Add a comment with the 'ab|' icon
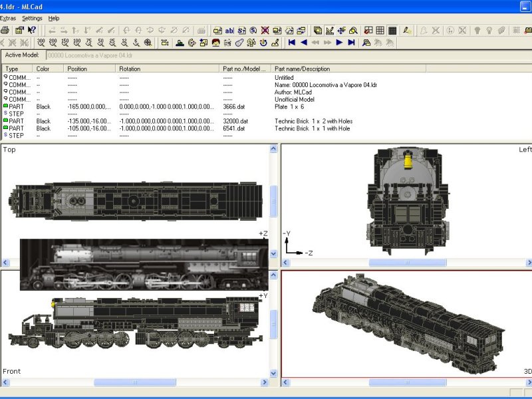Viewport: 532px width, 399px height. tap(229, 31)
